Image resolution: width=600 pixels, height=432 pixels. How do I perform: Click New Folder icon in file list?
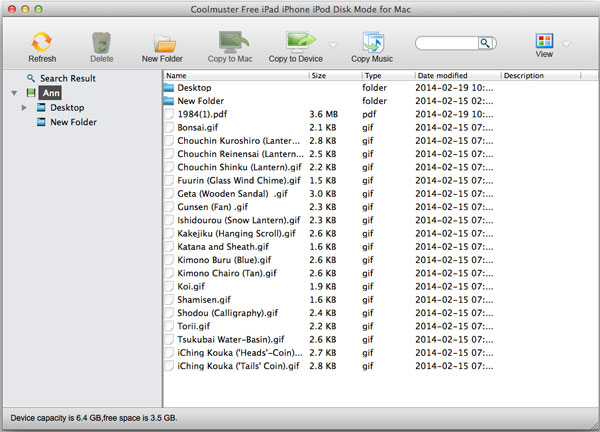pyautogui.click(x=169, y=101)
